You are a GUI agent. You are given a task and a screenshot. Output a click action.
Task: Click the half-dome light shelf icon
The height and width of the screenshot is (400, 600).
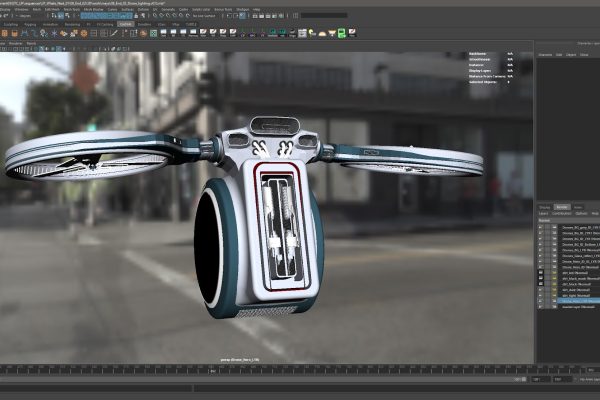[322, 34]
